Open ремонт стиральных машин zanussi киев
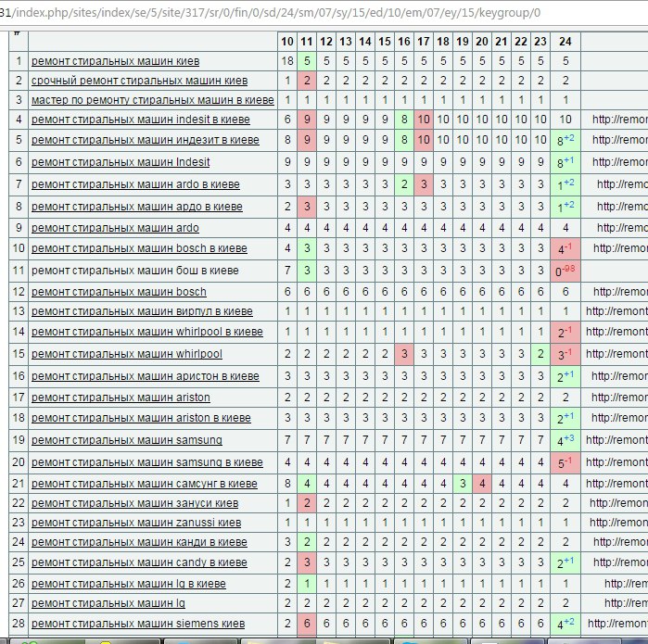 [x=136, y=523]
